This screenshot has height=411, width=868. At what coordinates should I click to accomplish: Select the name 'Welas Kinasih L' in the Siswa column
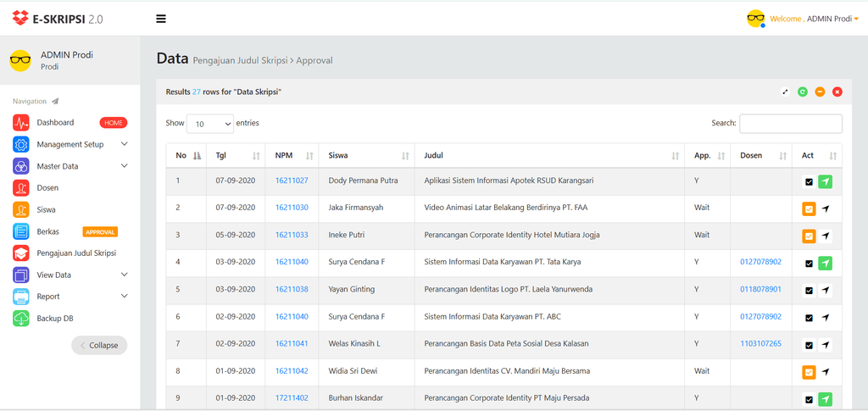354,343
